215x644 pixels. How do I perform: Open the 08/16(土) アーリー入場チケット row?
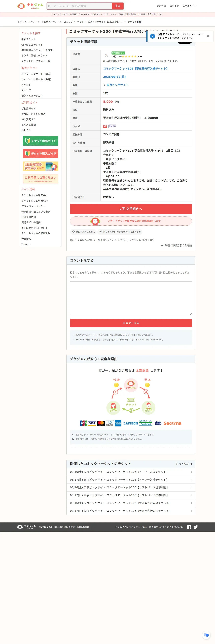pyautogui.click(x=131, y=472)
